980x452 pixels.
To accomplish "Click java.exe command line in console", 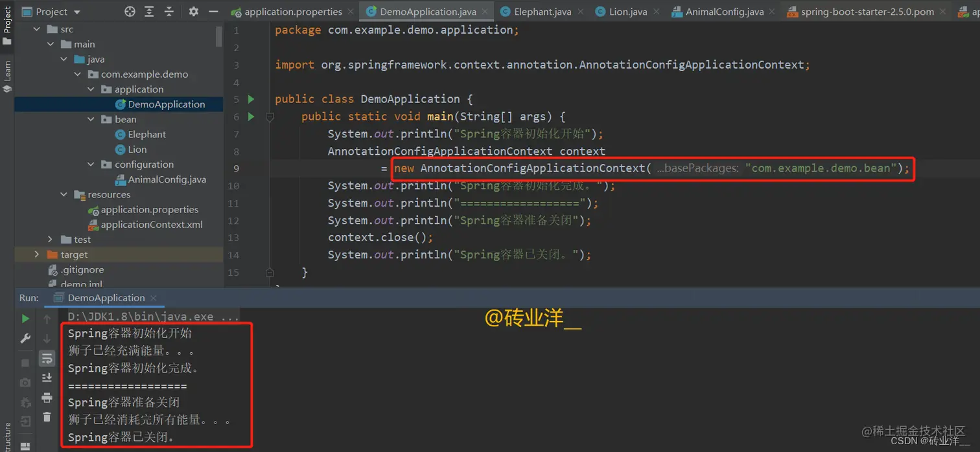I will point(154,317).
